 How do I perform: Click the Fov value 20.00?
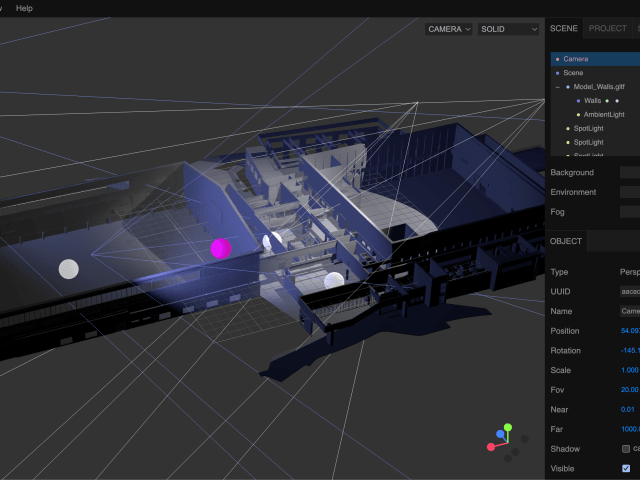click(x=629, y=389)
